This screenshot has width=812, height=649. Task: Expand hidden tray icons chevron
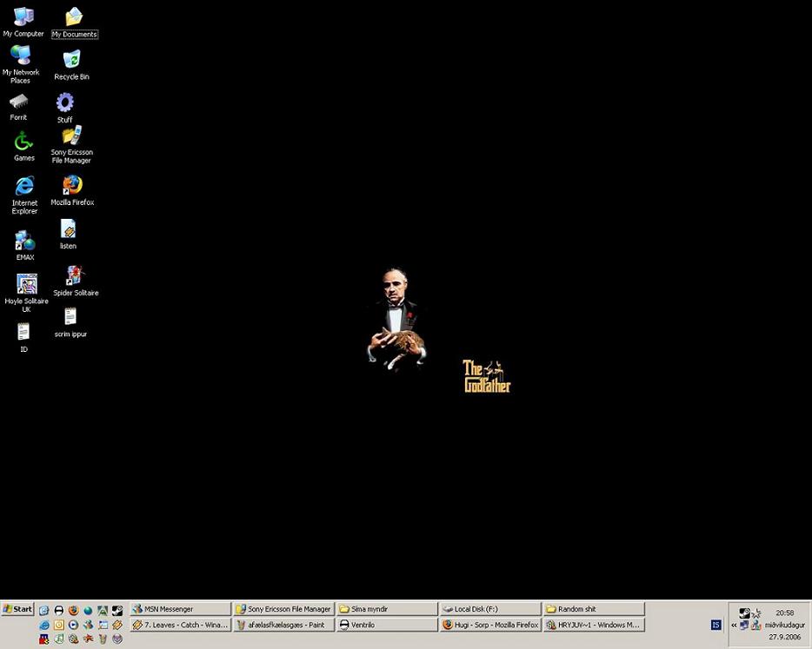coord(734,626)
